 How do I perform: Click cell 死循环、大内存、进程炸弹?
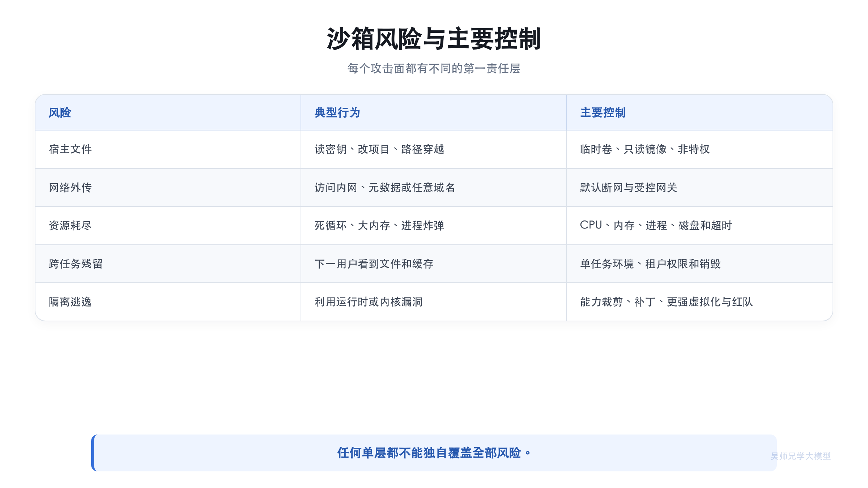pos(434,226)
